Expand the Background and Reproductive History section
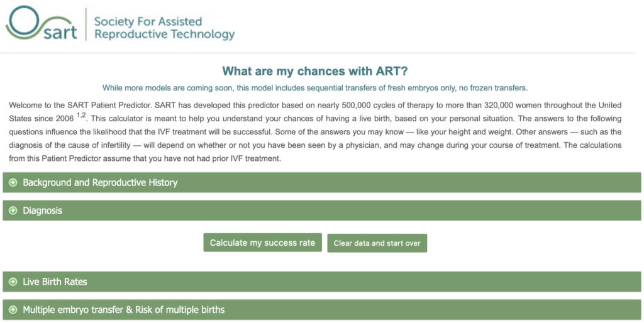Image resolution: width=644 pixels, height=323 pixels. 321,183
